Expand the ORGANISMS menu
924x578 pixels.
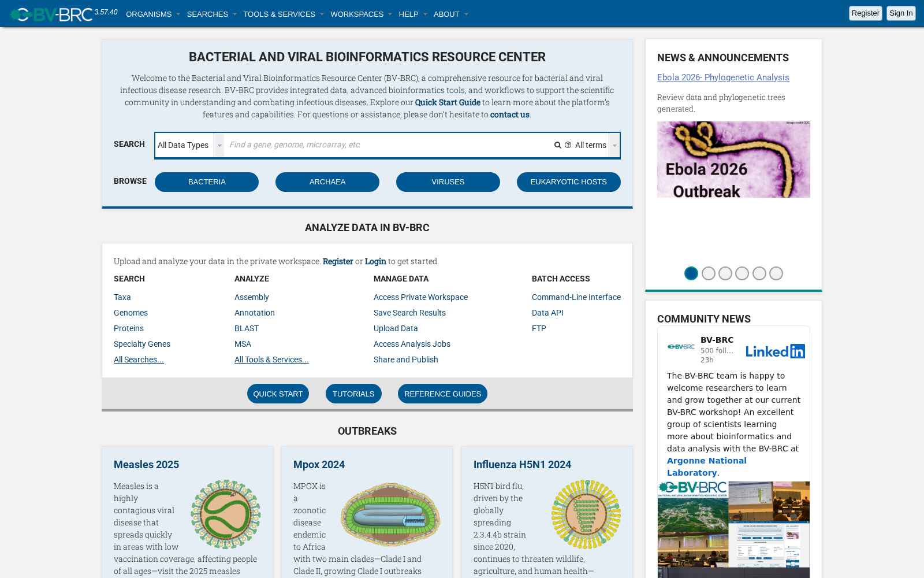click(153, 14)
